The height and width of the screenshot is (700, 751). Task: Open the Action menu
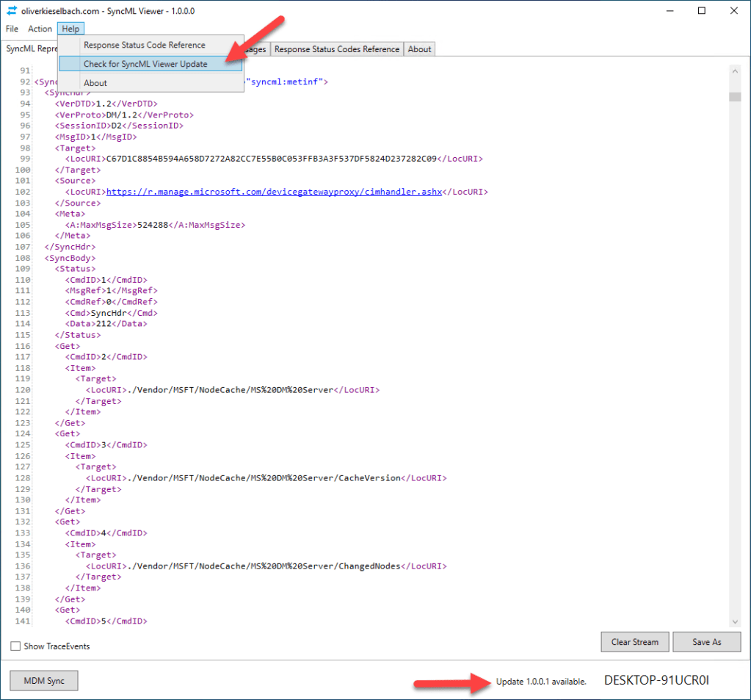39,29
